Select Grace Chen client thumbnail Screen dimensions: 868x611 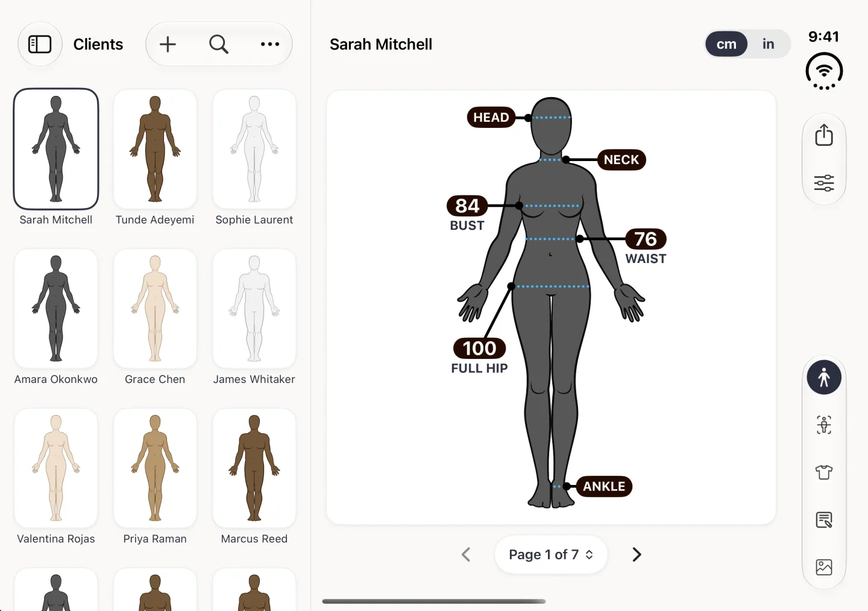[x=155, y=308]
